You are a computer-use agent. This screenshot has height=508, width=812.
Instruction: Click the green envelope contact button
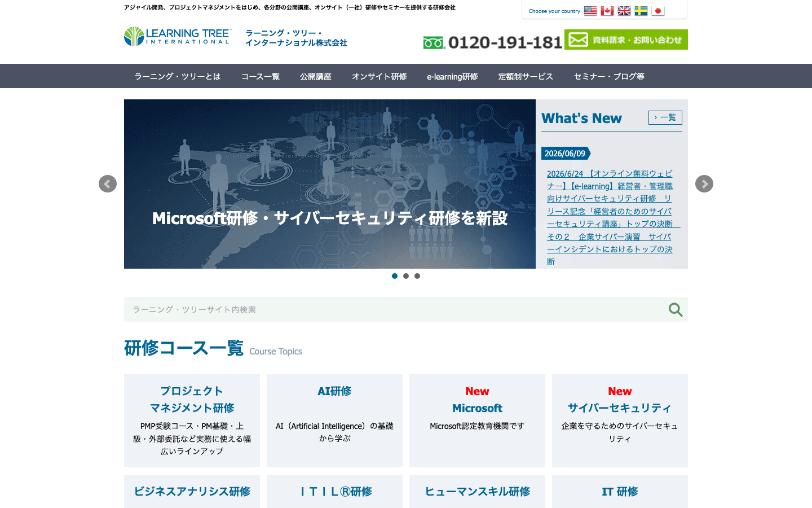coord(626,40)
